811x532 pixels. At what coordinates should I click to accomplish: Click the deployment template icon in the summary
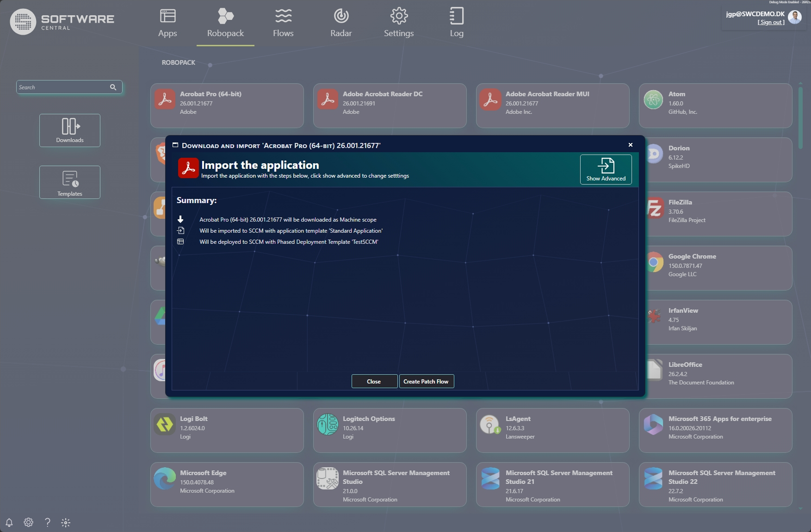pos(180,241)
